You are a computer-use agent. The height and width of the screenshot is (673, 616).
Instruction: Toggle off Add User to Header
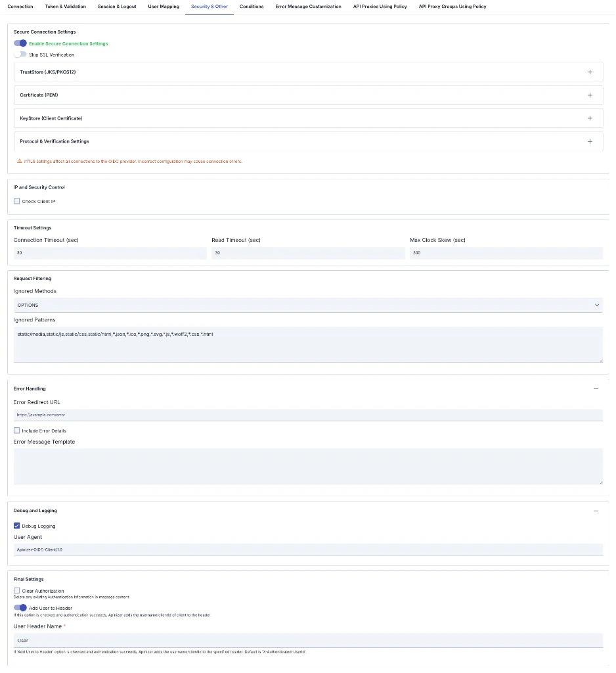[x=21, y=608]
